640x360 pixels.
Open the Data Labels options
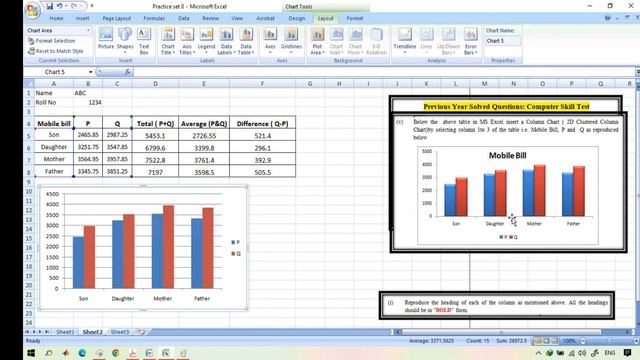point(226,41)
